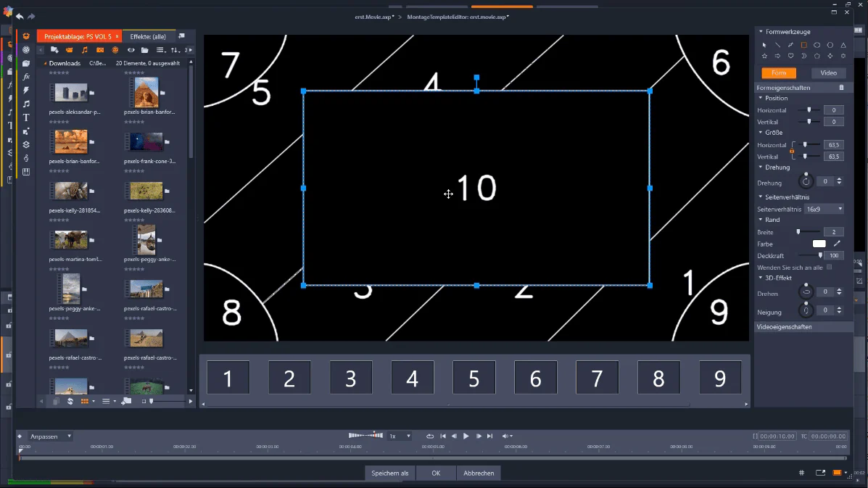Switch to the Form tab

coord(779,73)
